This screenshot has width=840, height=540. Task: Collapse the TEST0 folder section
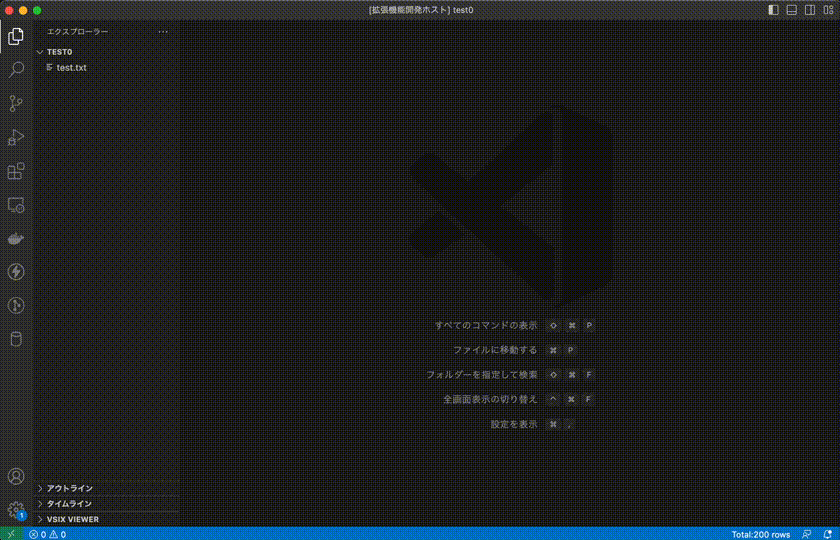click(107, 52)
